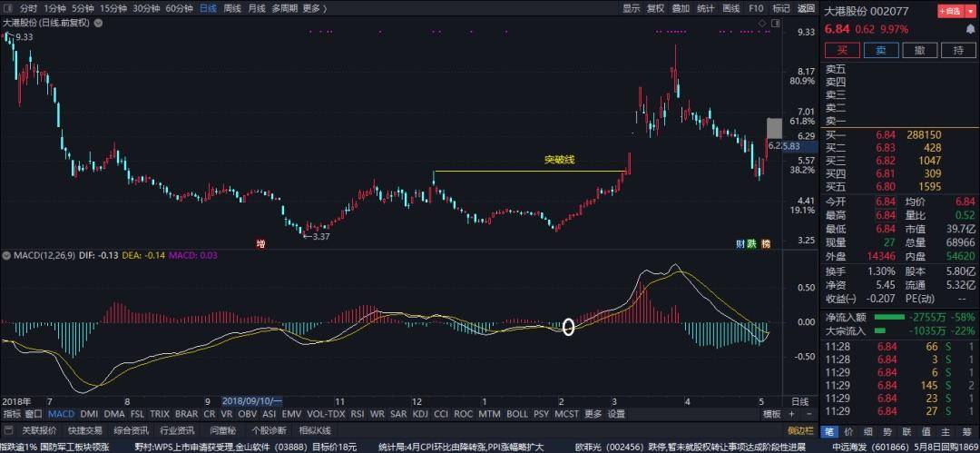This screenshot has width=980, height=453.
Task: Select the 势 trend tab
Action: point(887,431)
